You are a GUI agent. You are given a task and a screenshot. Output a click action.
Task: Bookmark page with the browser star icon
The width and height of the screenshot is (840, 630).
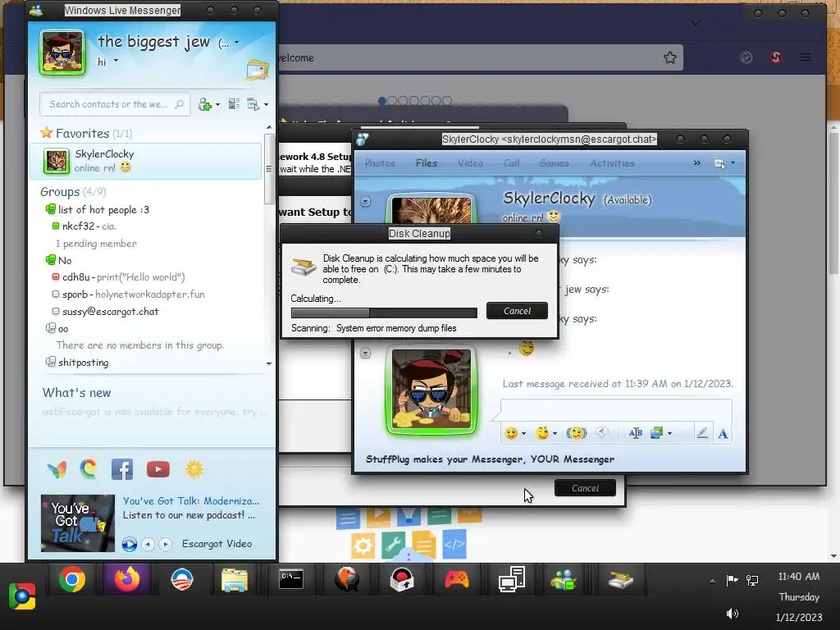click(669, 57)
